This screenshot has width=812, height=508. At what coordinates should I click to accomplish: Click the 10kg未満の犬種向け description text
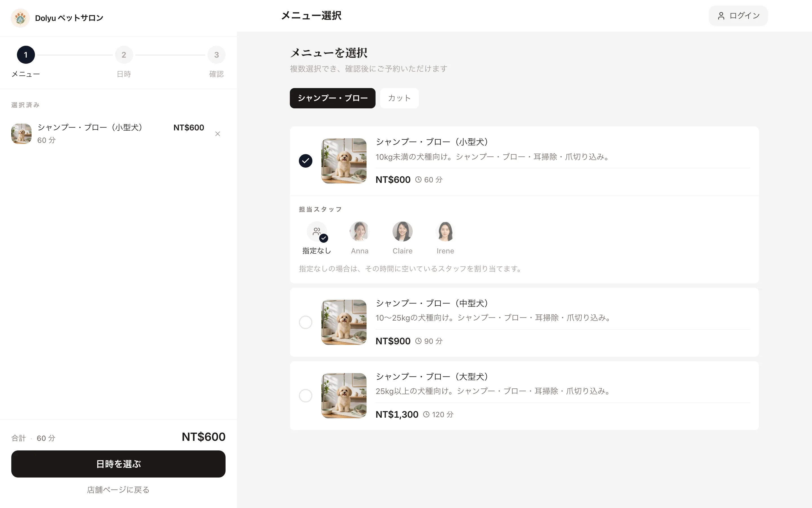tap(493, 157)
